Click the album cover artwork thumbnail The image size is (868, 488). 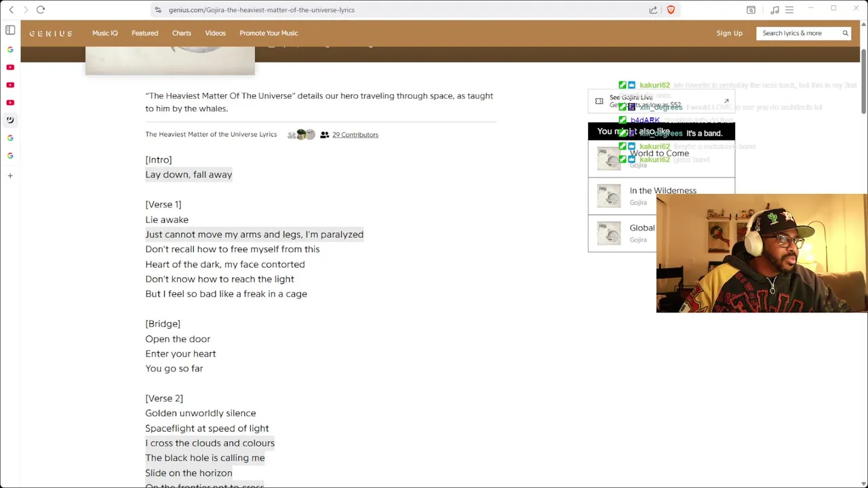[x=170, y=61]
